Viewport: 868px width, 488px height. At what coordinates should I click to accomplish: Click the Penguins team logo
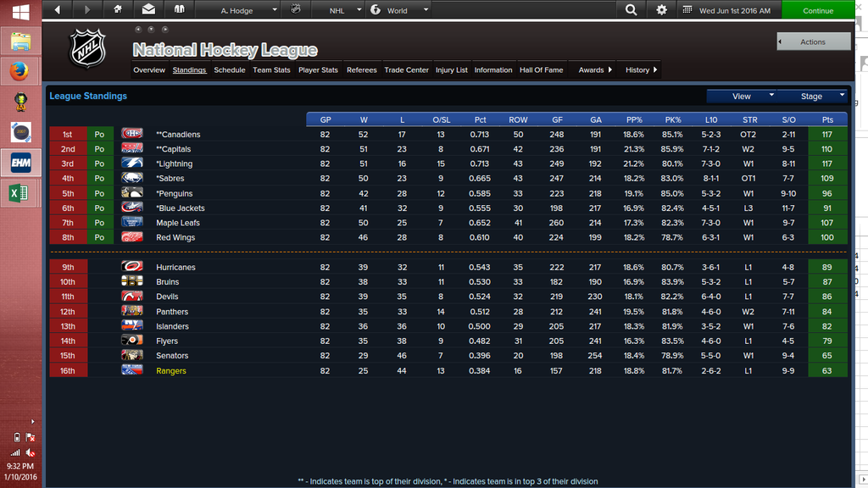pyautogui.click(x=131, y=192)
